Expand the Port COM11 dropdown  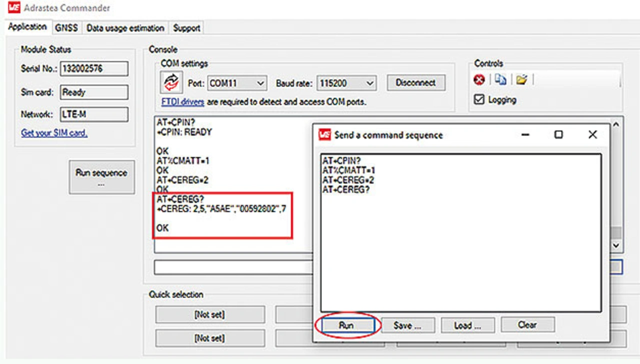260,83
